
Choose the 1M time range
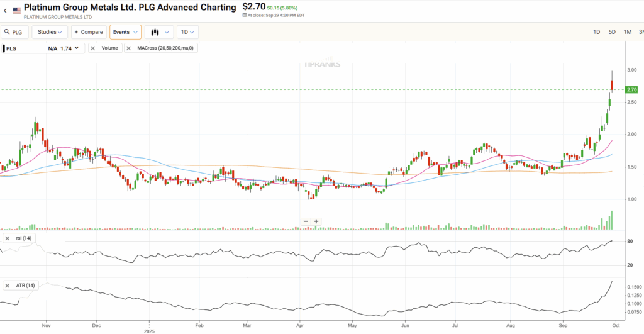click(x=628, y=32)
